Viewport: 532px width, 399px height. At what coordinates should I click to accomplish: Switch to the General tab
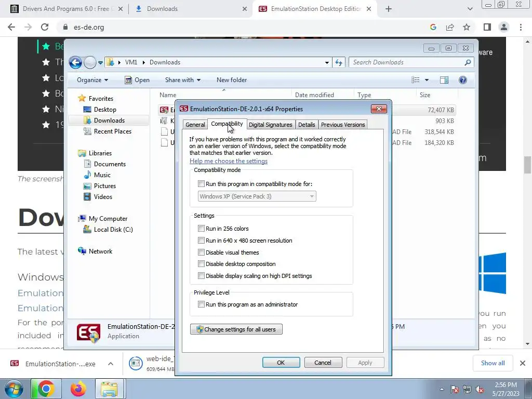(x=195, y=125)
